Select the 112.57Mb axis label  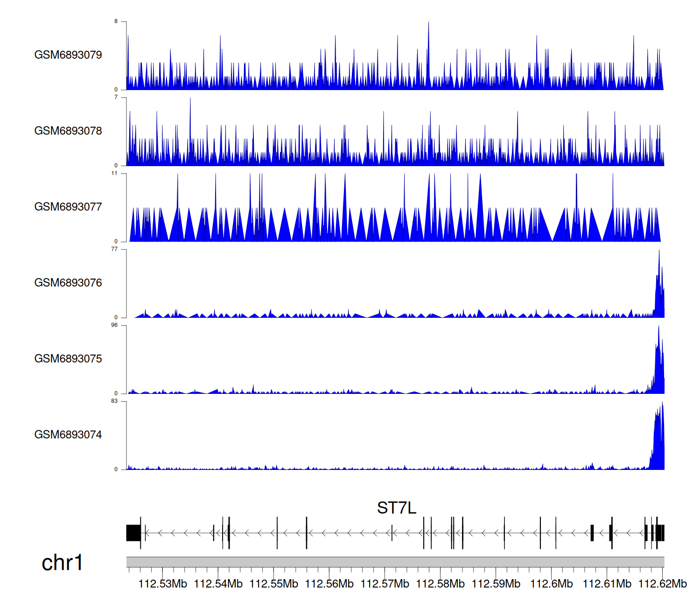coord(385,584)
